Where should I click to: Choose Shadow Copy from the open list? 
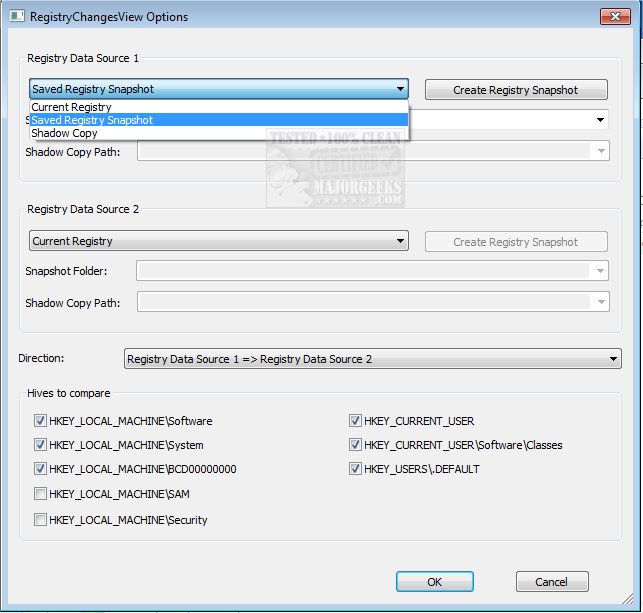219,133
